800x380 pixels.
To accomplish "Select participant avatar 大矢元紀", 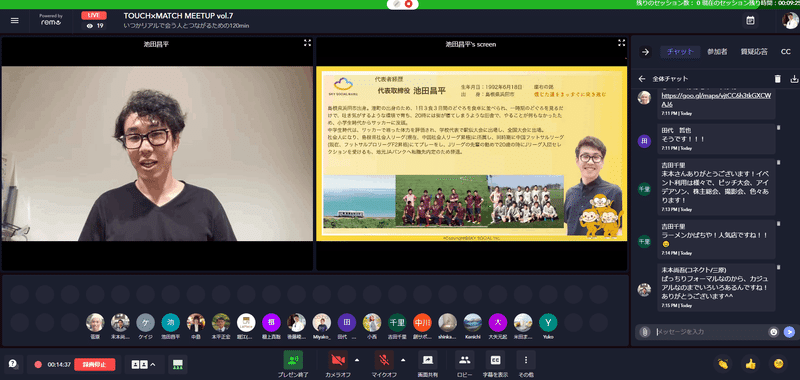I will click(x=497, y=322).
